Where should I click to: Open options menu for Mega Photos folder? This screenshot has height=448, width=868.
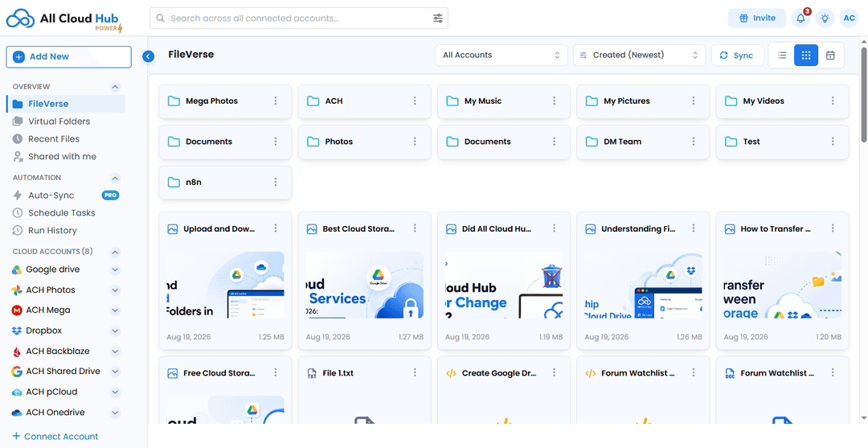(275, 101)
